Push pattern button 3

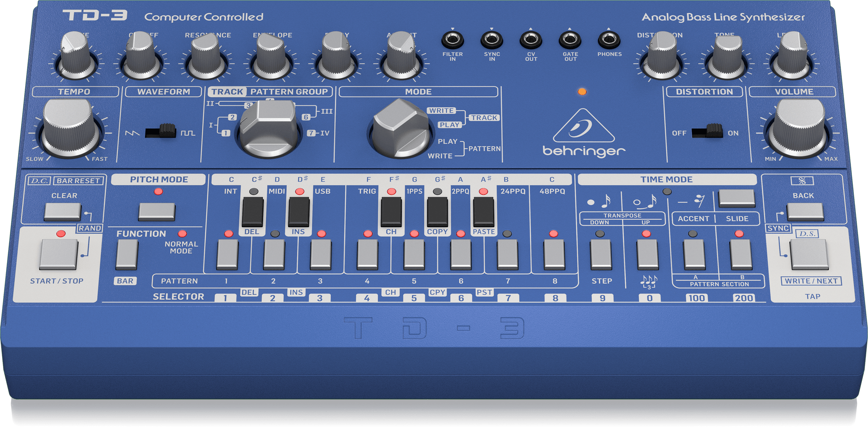321,255
